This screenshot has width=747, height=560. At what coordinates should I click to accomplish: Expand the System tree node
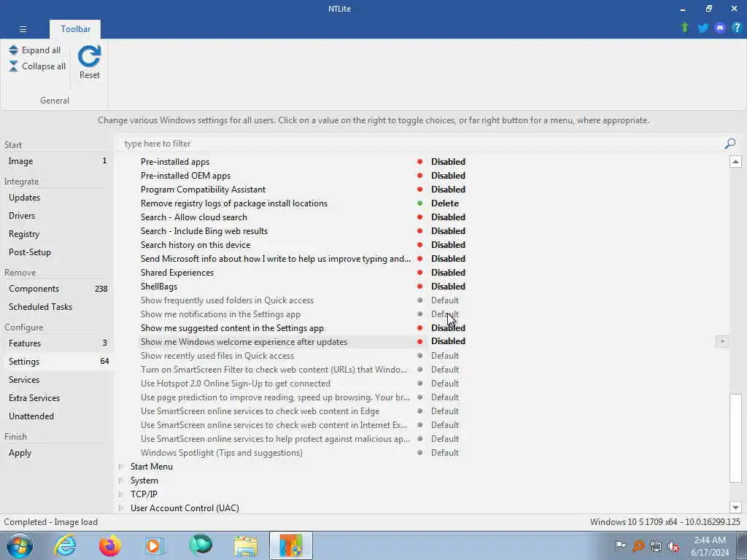[x=121, y=481]
